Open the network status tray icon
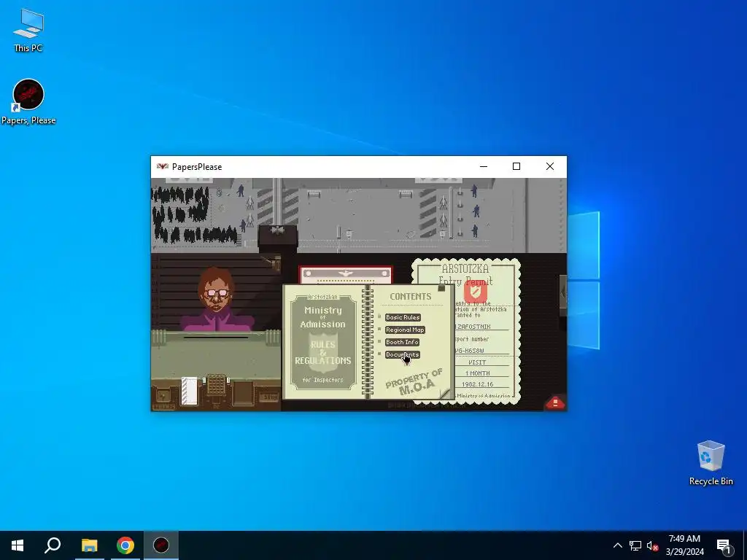Viewport: 747px width, 560px height. [x=635, y=545]
